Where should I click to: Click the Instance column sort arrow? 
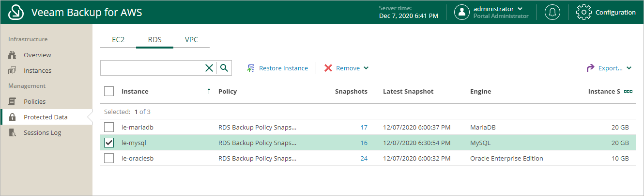click(209, 91)
